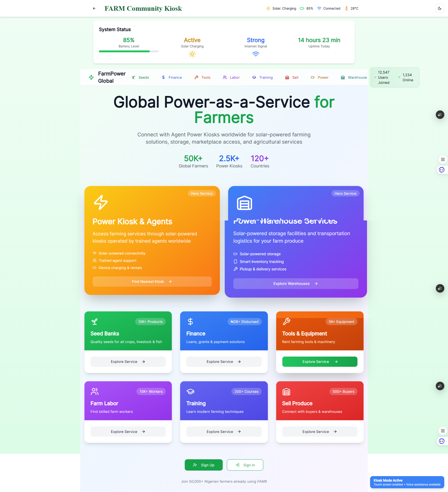Click graduation cap icon on Training card
This screenshot has width=448, height=492.
(190, 391)
